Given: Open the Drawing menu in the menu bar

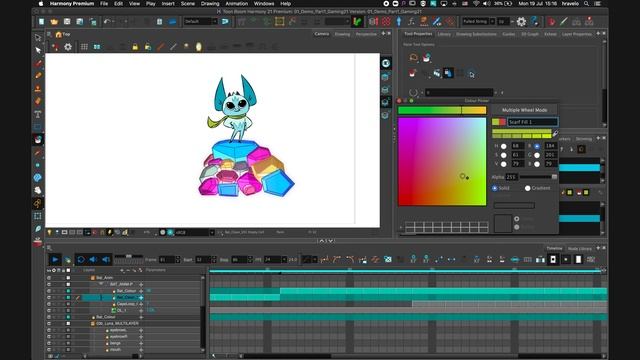Looking at the screenshot, I should tap(210, 4).
